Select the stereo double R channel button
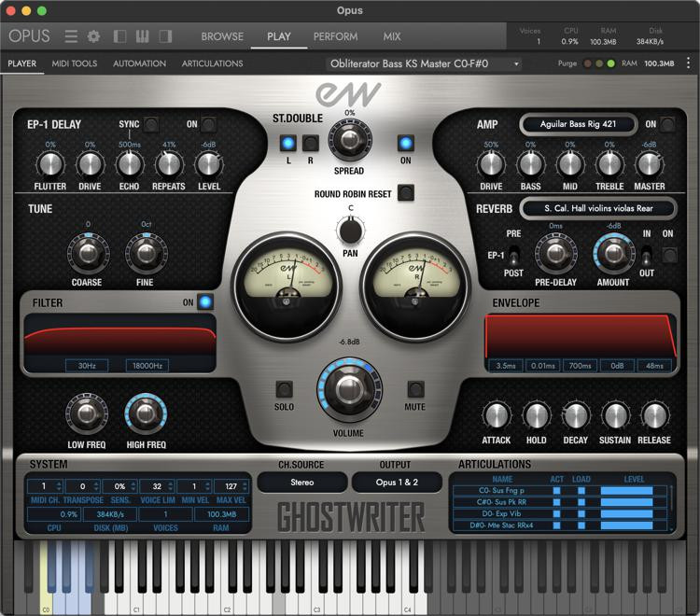The image size is (700, 616). (311, 143)
